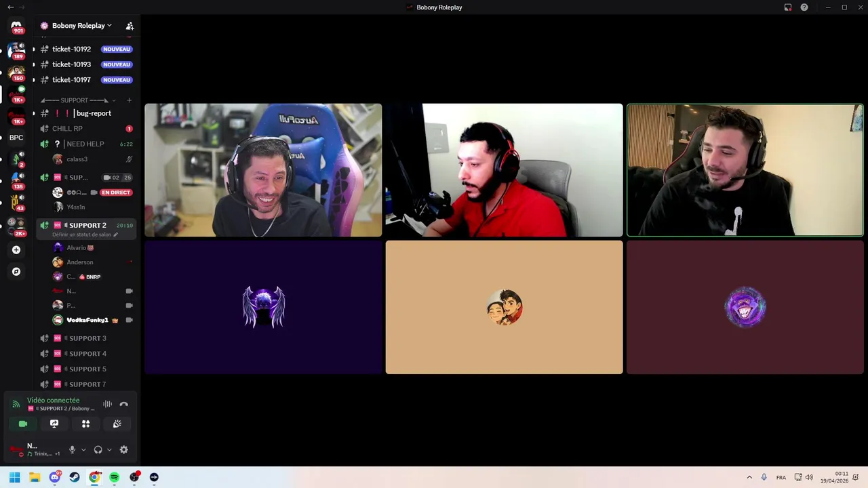Open headphone output options arrow
Screen dimensions: 868x488
[109, 449]
